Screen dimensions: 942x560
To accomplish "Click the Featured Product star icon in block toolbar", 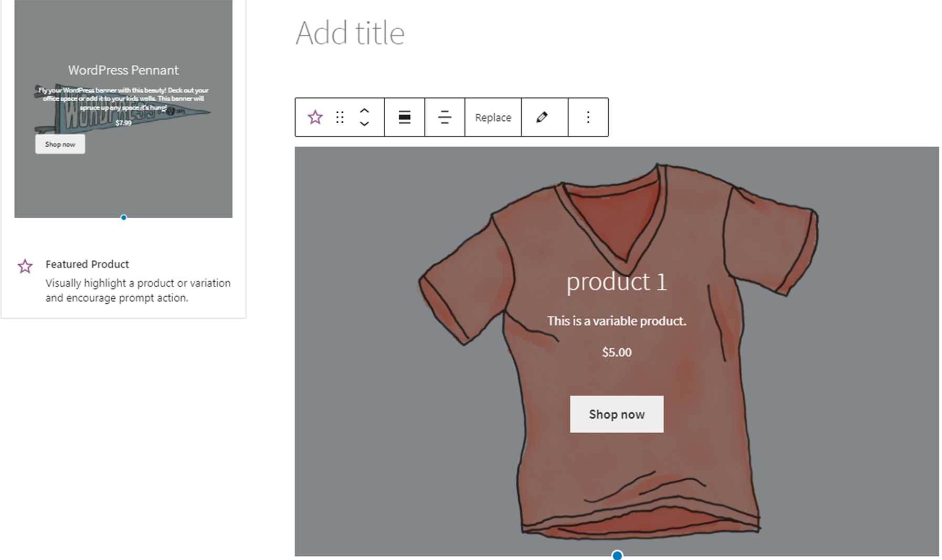I will (x=315, y=117).
